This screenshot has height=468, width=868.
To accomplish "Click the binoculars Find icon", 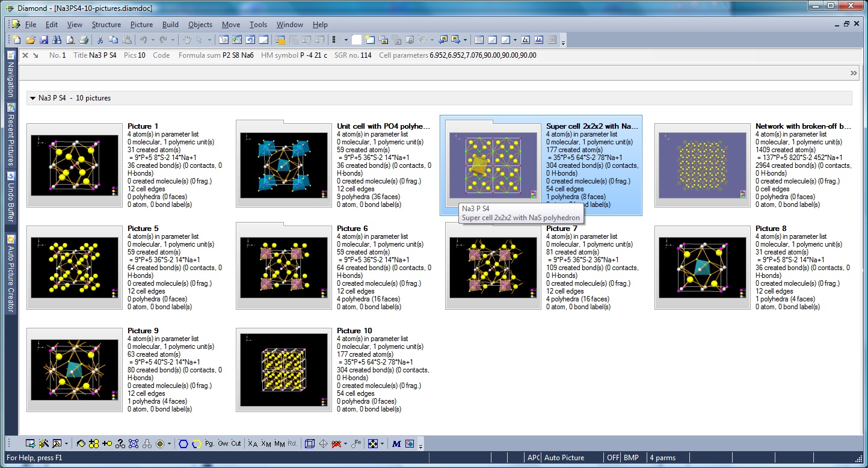I will tap(57, 40).
